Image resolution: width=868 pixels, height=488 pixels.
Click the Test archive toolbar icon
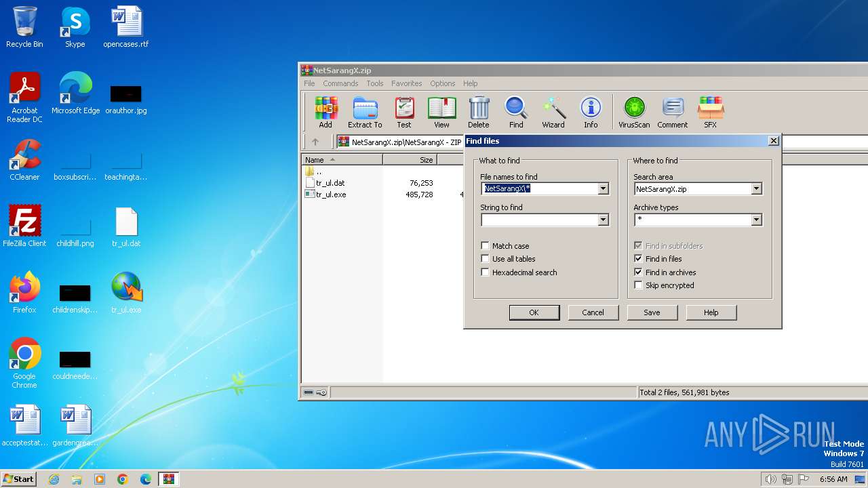point(404,112)
